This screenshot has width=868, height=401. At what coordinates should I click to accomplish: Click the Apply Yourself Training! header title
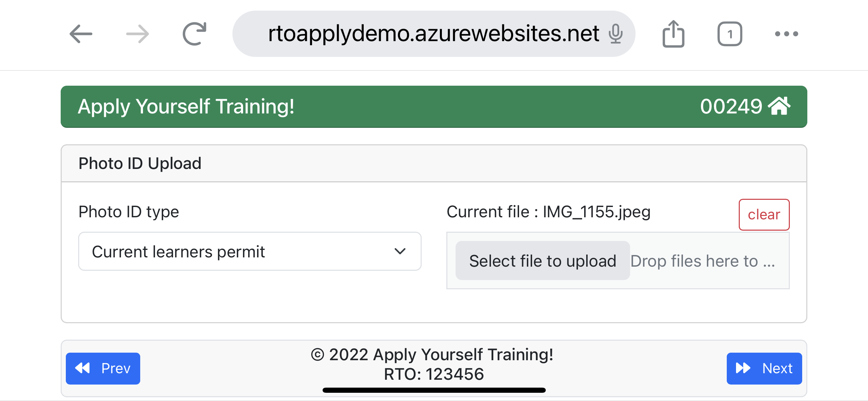tap(186, 107)
